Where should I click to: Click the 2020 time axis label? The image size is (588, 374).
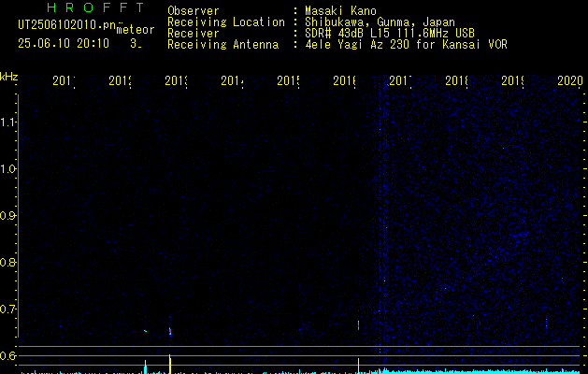pyautogui.click(x=569, y=80)
